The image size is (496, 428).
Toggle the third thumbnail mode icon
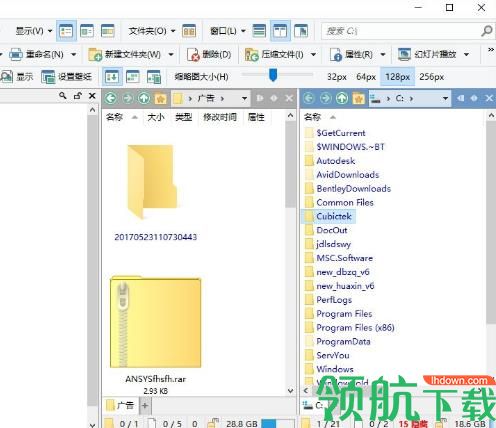154,77
